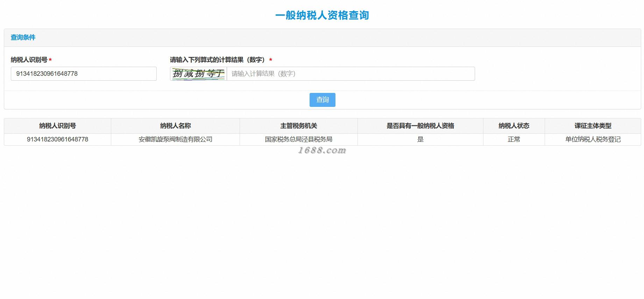
Task: Select the 是否具有一般纳税人资格 column header
Action: [420, 126]
